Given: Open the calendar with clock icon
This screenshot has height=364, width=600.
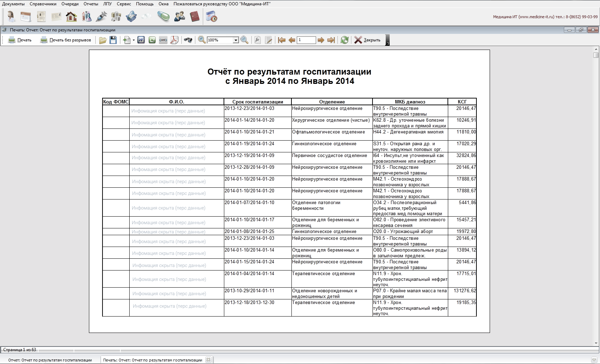Looking at the screenshot, I should point(212,16).
